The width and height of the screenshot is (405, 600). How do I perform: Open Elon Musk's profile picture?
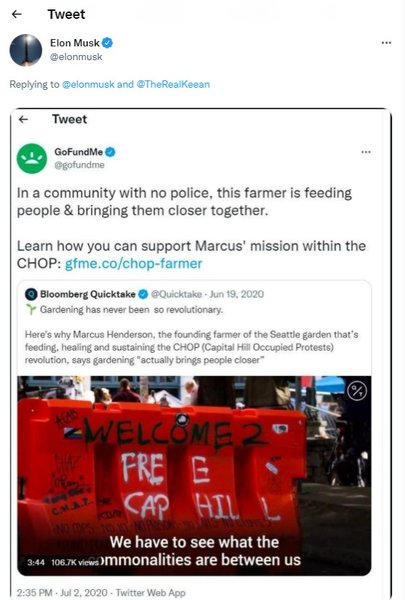tap(26, 50)
